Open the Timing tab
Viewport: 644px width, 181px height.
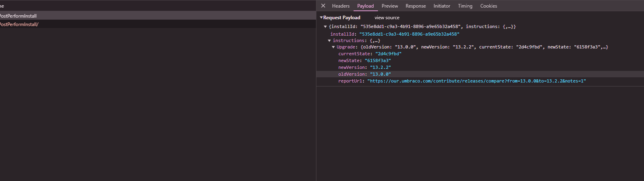[x=465, y=6]
